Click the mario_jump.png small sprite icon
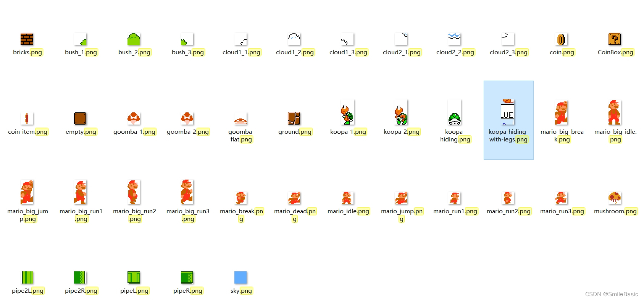Viewport: 644px width, 300px height. 401,198
